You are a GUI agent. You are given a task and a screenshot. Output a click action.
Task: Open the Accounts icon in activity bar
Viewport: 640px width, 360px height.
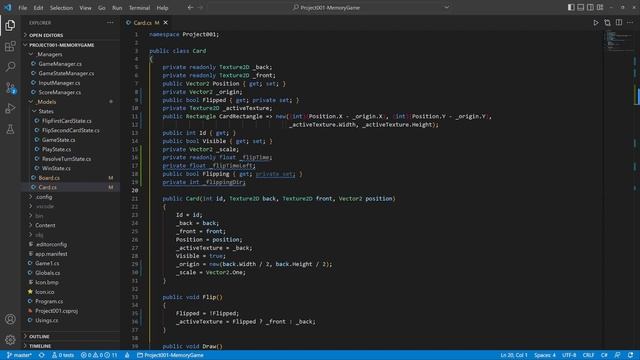tap(10, 319)
